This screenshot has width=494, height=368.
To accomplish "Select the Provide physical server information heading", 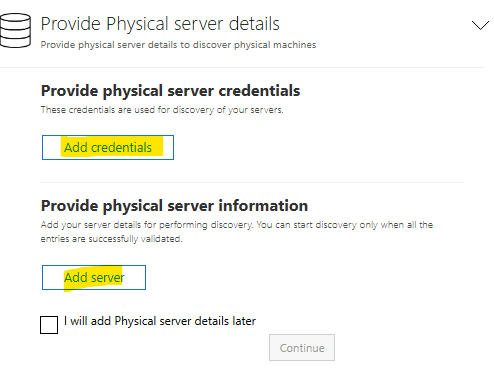I will pos(174,206).
